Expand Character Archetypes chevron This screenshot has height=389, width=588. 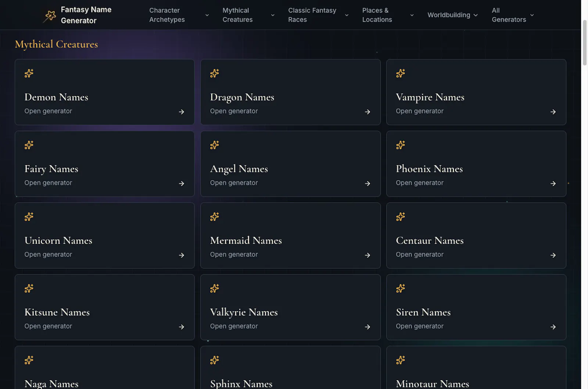click(x=207, y=15)
